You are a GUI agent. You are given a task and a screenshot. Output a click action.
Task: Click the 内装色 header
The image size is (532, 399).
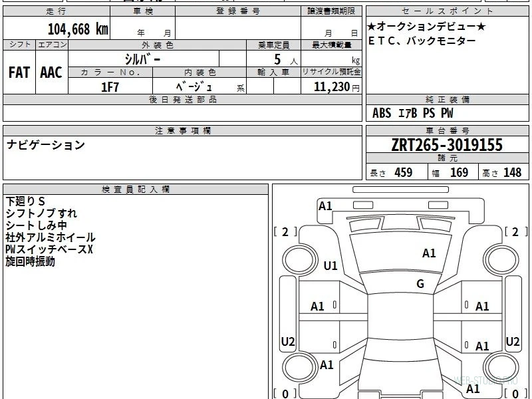click(x=199, y=72)
